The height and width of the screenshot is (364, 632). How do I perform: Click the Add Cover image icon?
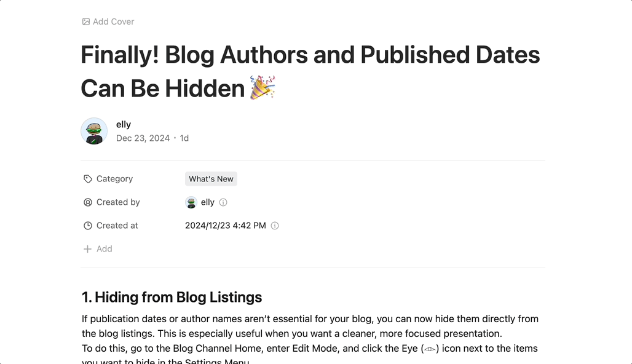coord(86,22)
